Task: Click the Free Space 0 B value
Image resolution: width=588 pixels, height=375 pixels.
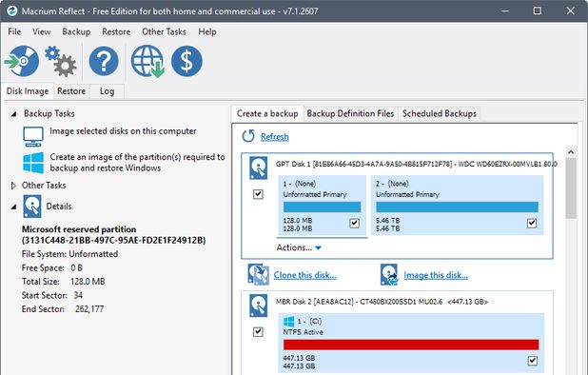Action: 76,267
